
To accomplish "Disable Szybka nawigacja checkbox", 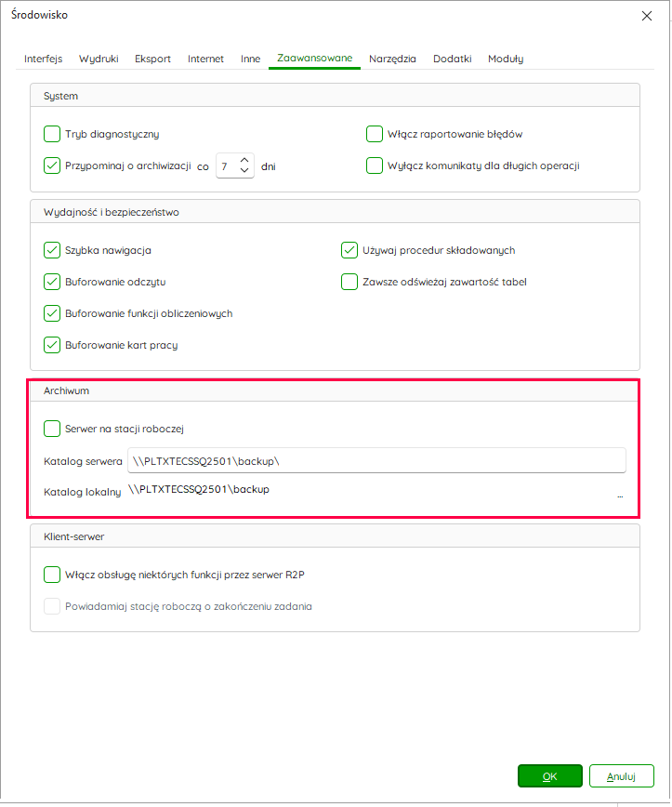I will pyautogui.click(x=52, y=250).
